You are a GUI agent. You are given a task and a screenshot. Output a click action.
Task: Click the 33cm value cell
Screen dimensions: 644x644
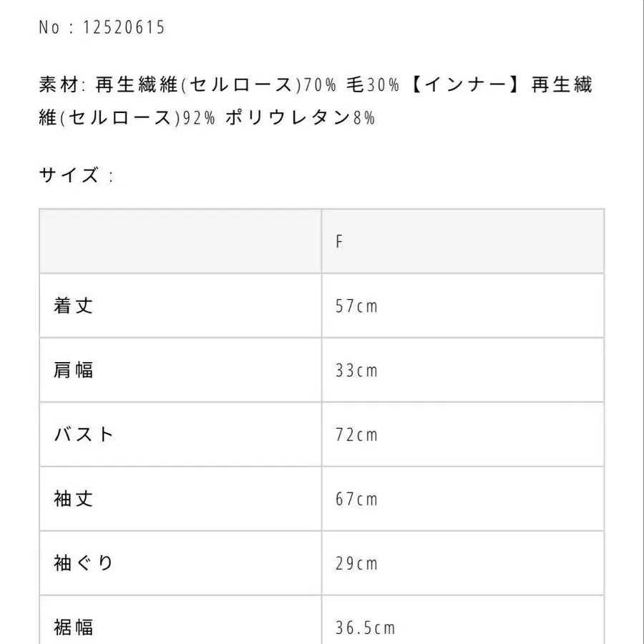[x=356, y=371]
